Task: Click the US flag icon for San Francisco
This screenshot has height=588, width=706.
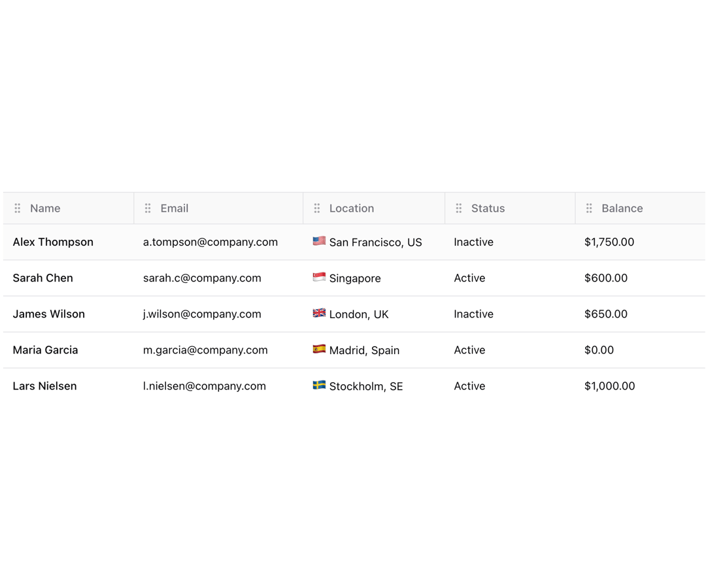Action: pos(319,241)
